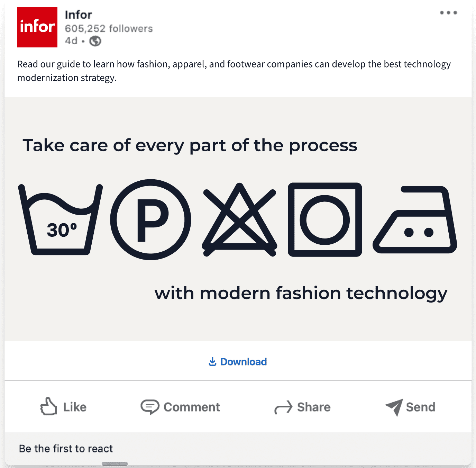
Task: Open the three-dot post options menu
Action: coord(448,13)
